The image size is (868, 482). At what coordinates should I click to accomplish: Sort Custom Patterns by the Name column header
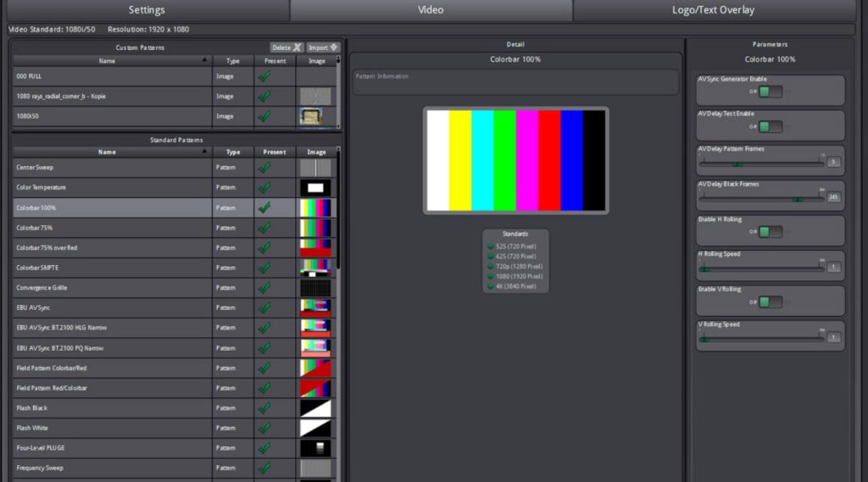point(107,61)
